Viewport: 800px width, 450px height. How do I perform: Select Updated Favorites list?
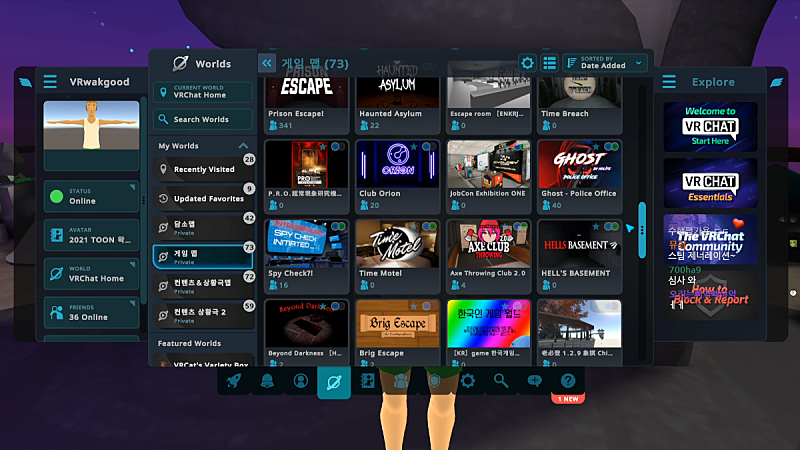pos(203,198)
